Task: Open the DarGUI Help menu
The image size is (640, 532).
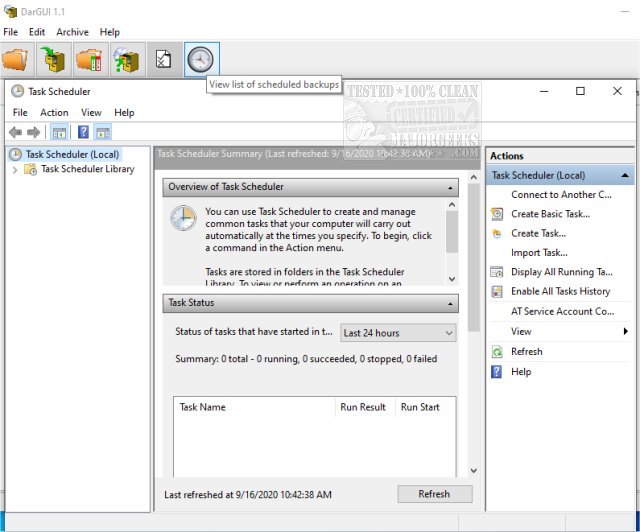Action: pyautogui.click(x=109, y=32)
